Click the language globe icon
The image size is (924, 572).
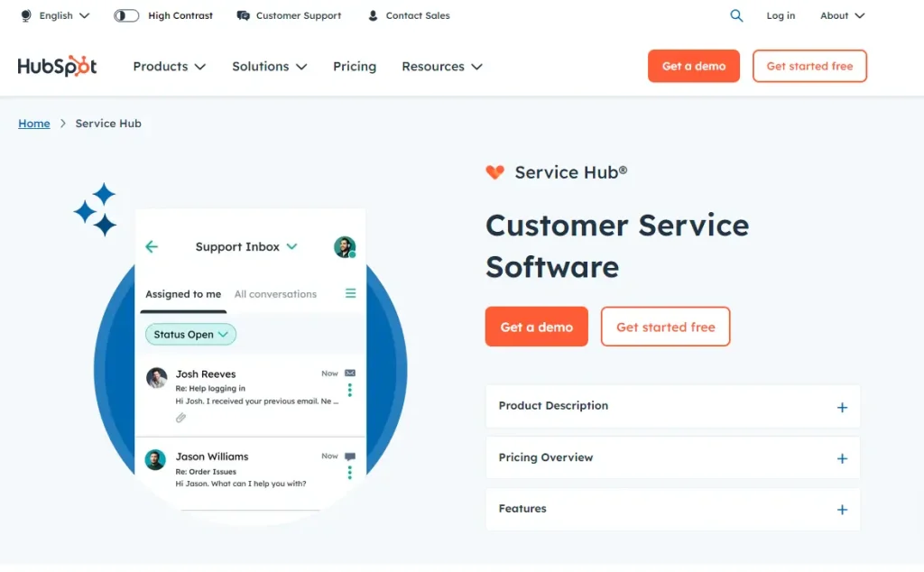click(x=26, y=15)
